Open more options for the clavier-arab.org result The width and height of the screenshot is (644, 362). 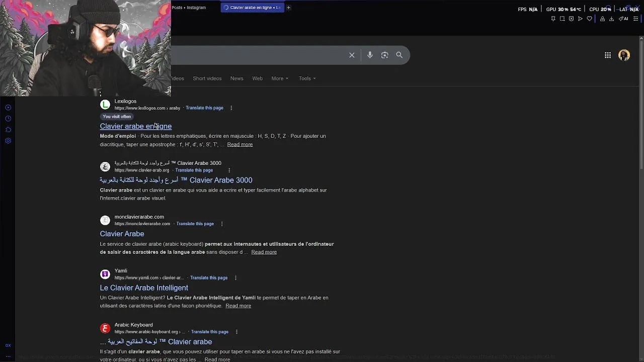click(x=229, y=170)
